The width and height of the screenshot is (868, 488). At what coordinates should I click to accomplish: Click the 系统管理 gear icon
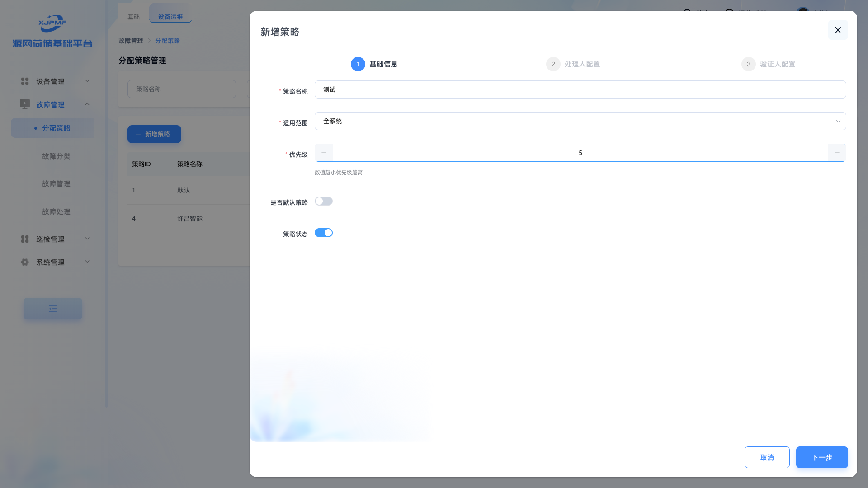(x=25, y=262)
